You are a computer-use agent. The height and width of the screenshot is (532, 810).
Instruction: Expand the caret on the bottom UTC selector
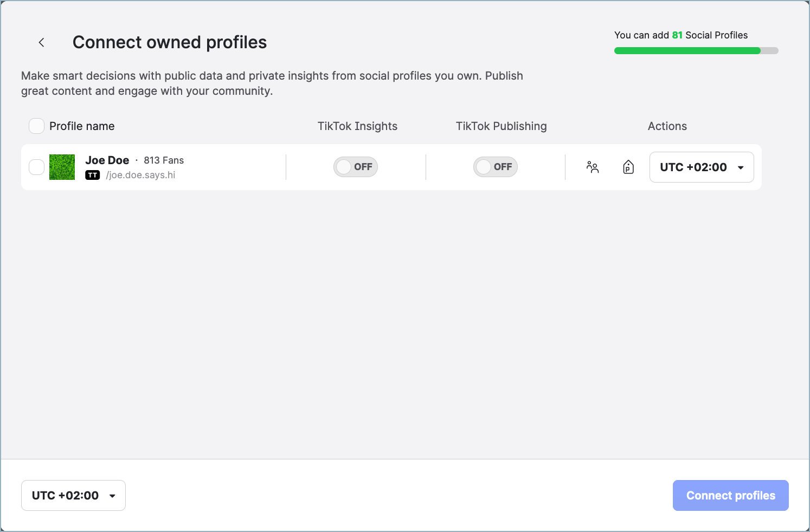pyautogui.click(x=112, y=495)
